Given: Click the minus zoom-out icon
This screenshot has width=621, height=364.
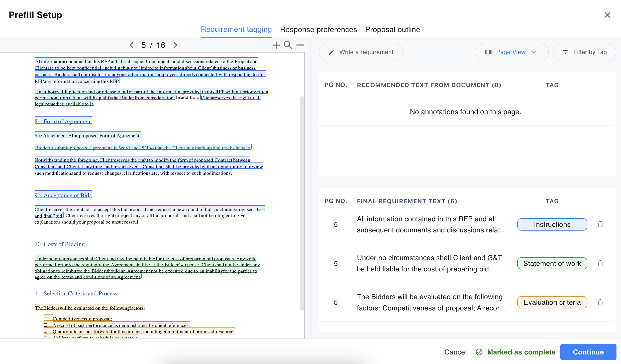Looking at the screenshot, I should (300, 45).
